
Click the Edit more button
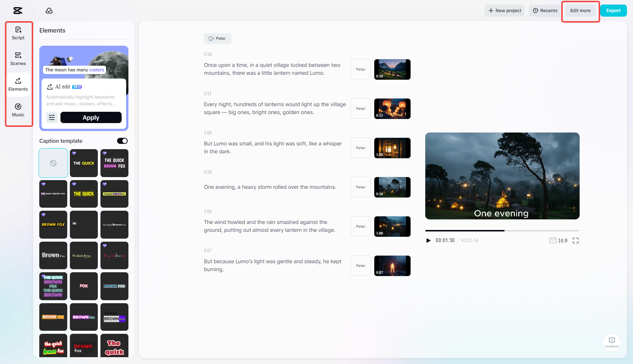tap(580, 10)
